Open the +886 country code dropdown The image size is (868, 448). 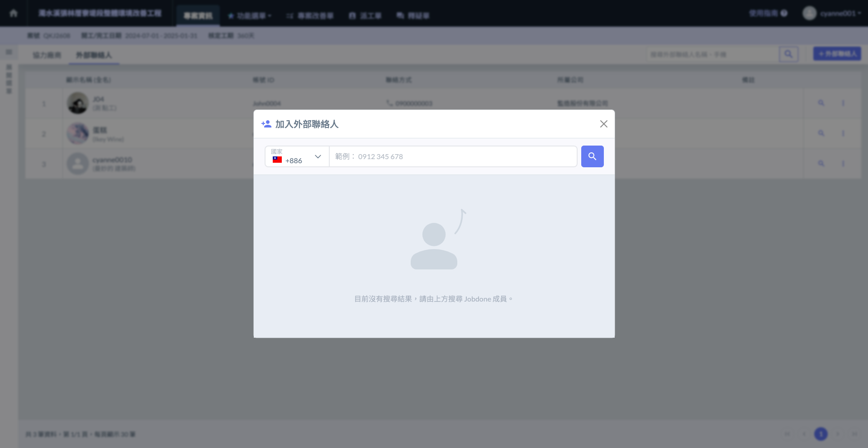click(x=297, y=156)
